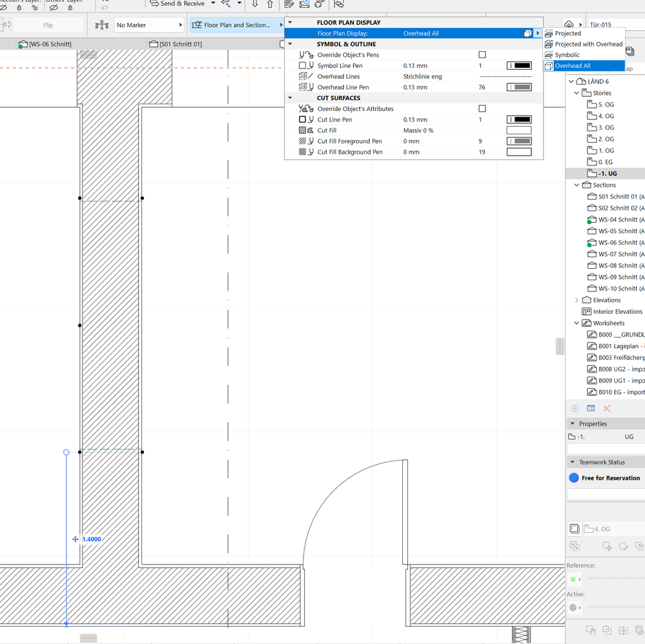Image resolution: width=645 pixels, height=644 pixels.
Task: Click the trace reference icon beside 4. OG
Action: click(x=575, y=528)
